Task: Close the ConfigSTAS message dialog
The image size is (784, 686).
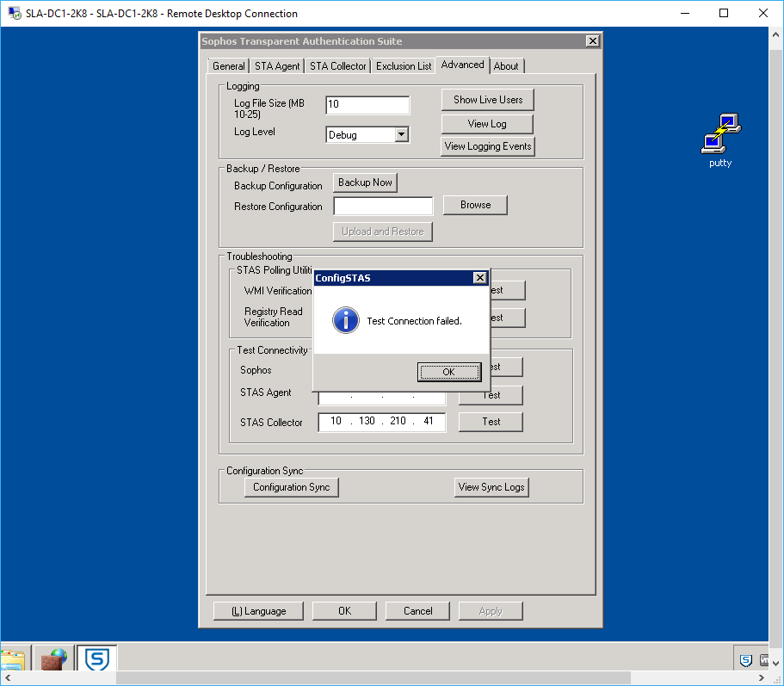Action: 479,277
